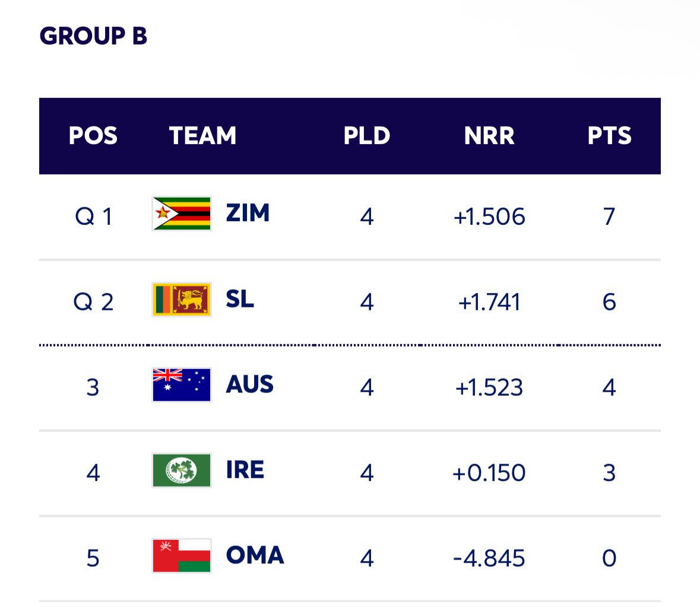Click the PLD column header
This screenshot has height=607, width=700.
coord(366,136)
